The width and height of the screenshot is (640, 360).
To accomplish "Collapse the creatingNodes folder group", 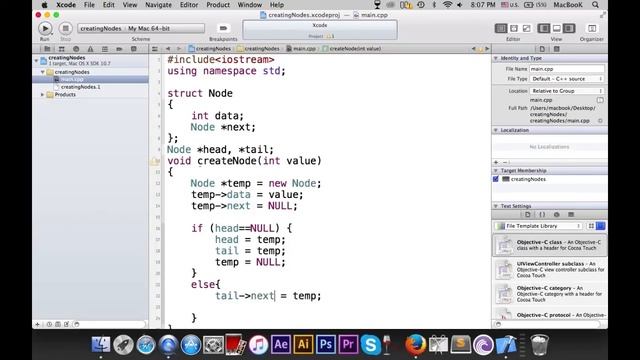I will (x=42, y=72).
